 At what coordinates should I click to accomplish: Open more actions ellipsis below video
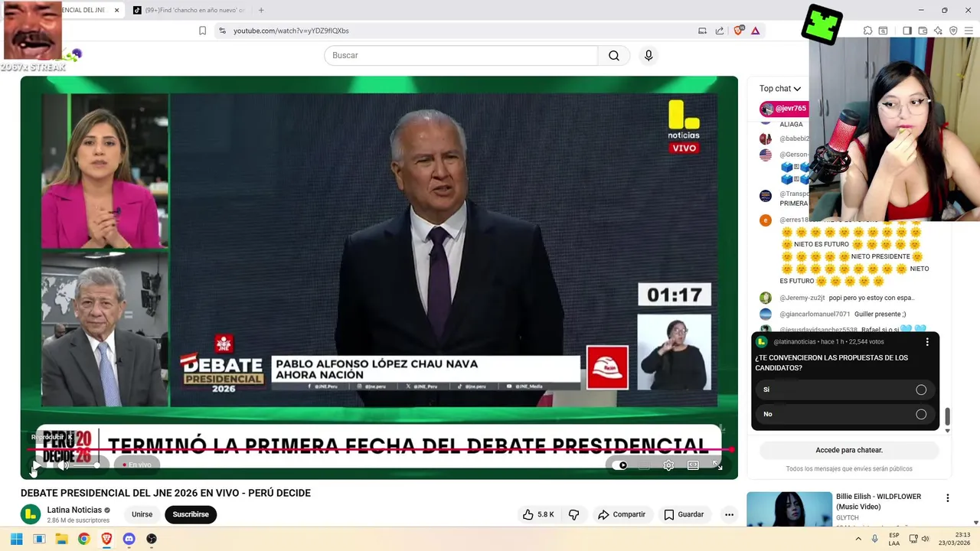[729, 514]
